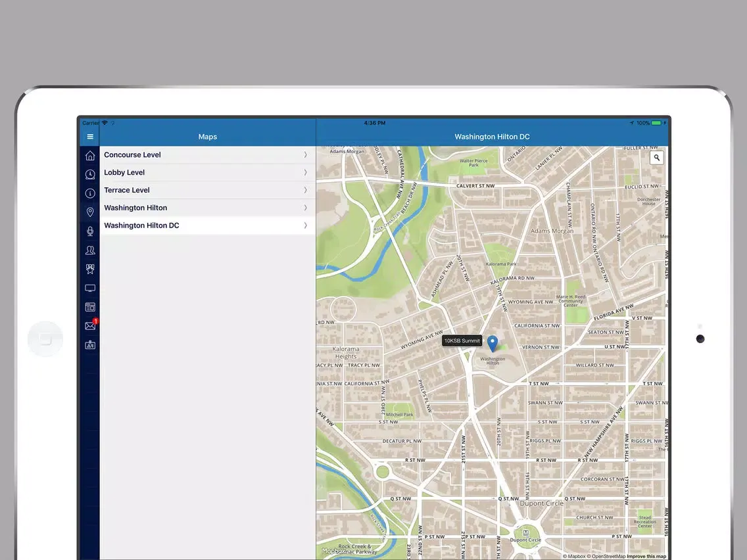Tap the Walter Pierce Park label

pos(473,163)
